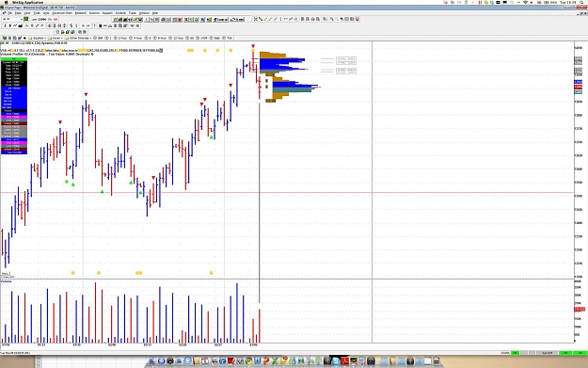Open Microsoft Excel from the Dock
Viewport: 588px width, 368px height.
coord(275,361)
